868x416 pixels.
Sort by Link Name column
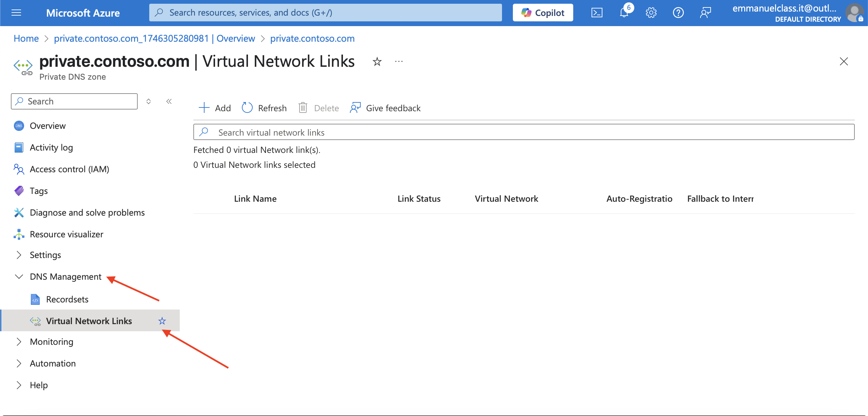(255, 199)
